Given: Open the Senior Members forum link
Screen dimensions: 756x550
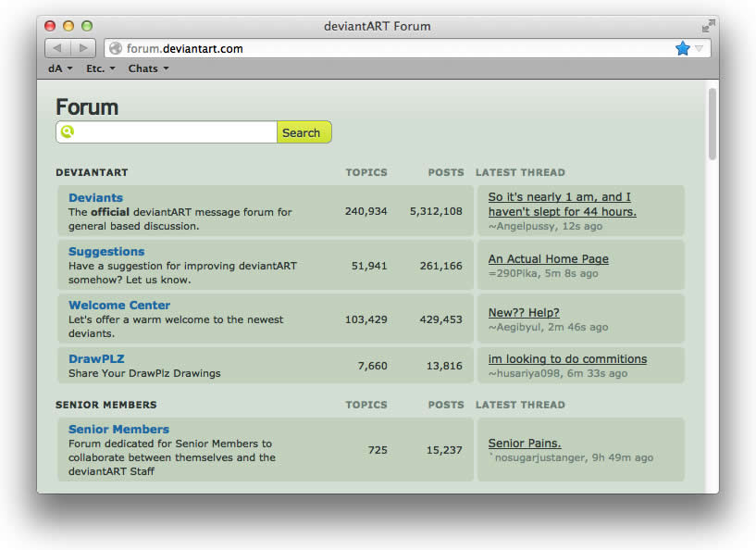Looking at the screenshot, I should [118, 429].
